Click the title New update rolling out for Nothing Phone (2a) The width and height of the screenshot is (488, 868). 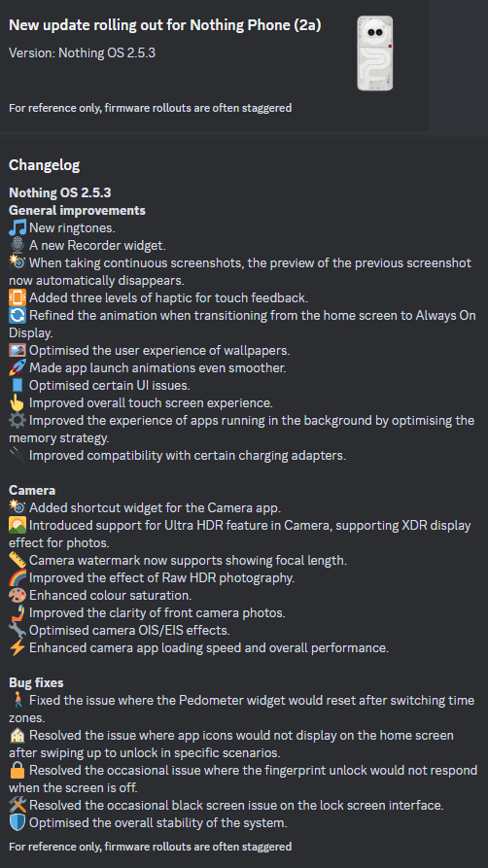click(x=165, y=25)
